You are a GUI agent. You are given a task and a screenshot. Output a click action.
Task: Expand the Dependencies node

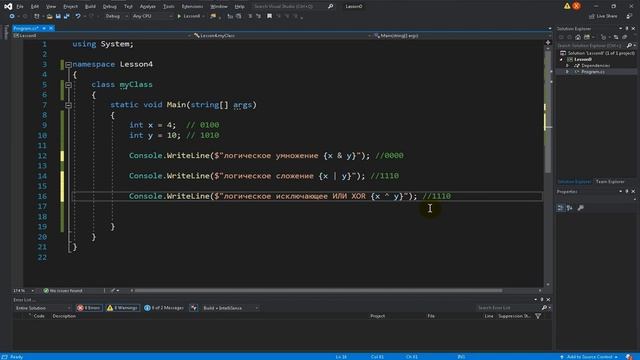tap(567, 66)
